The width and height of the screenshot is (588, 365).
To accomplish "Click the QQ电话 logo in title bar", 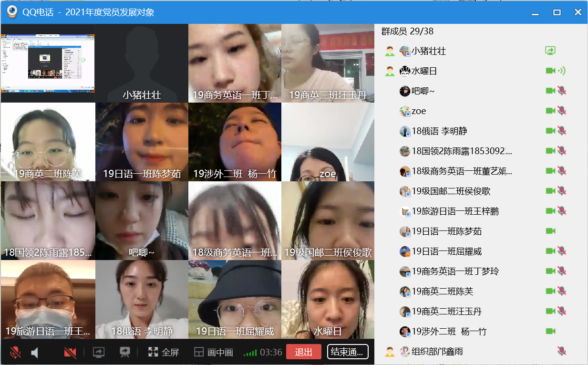I will pos(11,12).
